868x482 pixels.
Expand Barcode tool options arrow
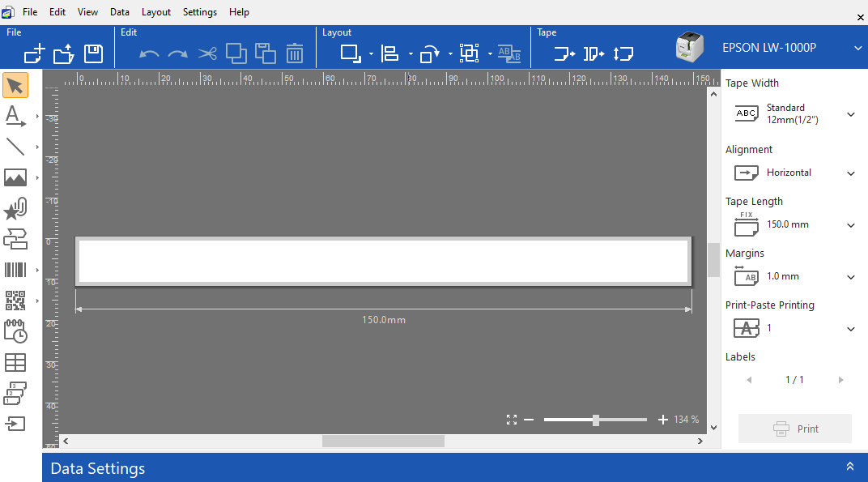click(37, 271)
